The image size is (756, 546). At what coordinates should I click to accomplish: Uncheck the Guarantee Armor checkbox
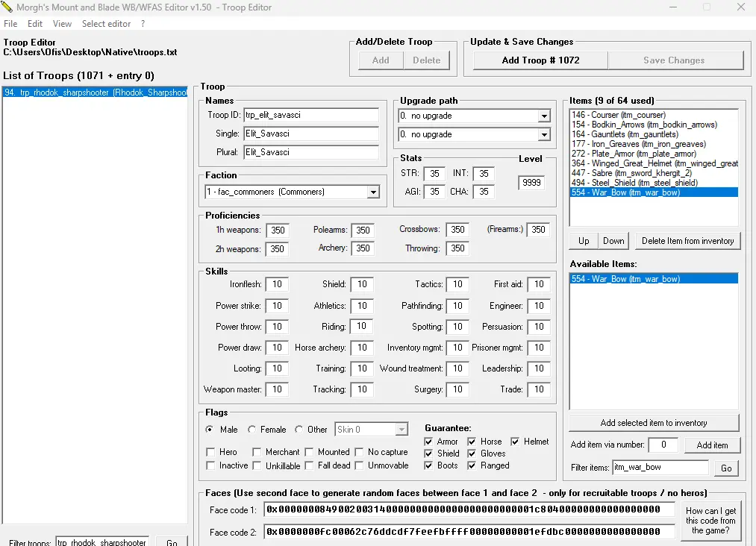(x=428, y=442)
